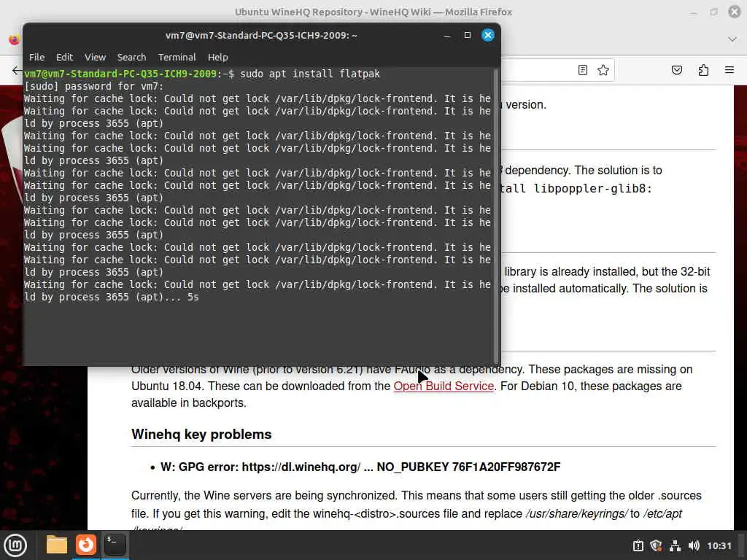747x560 pixels.
Task: Click 'libpoppler-glib8:' code text in Firefox
Action: 592,189
